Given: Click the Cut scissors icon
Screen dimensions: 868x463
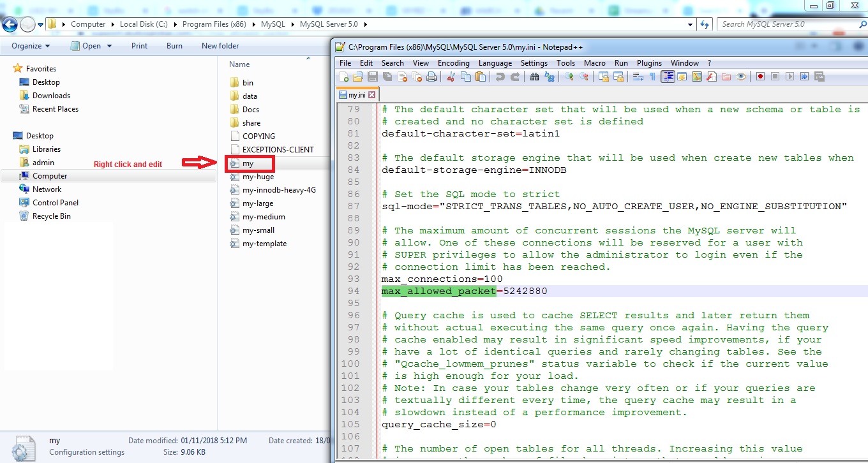Looking at the screenshot, I should [x=451, y=77].
